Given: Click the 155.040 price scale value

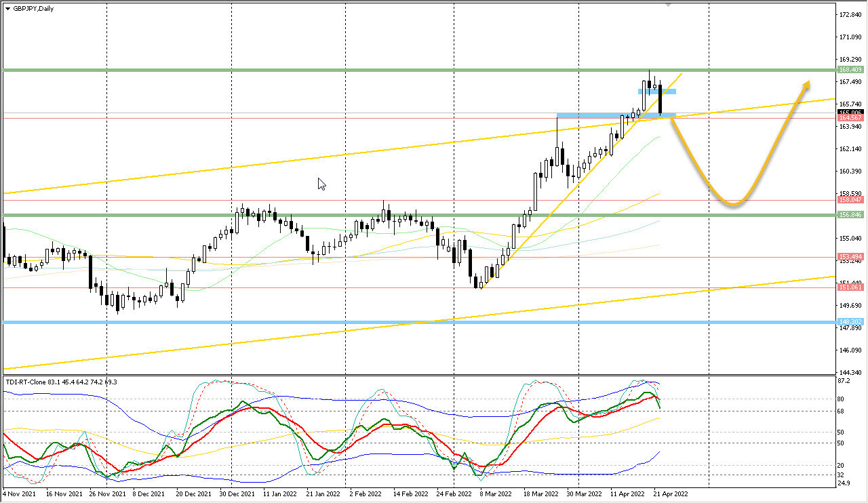Looking at the screenshot, I should [850, 239].
